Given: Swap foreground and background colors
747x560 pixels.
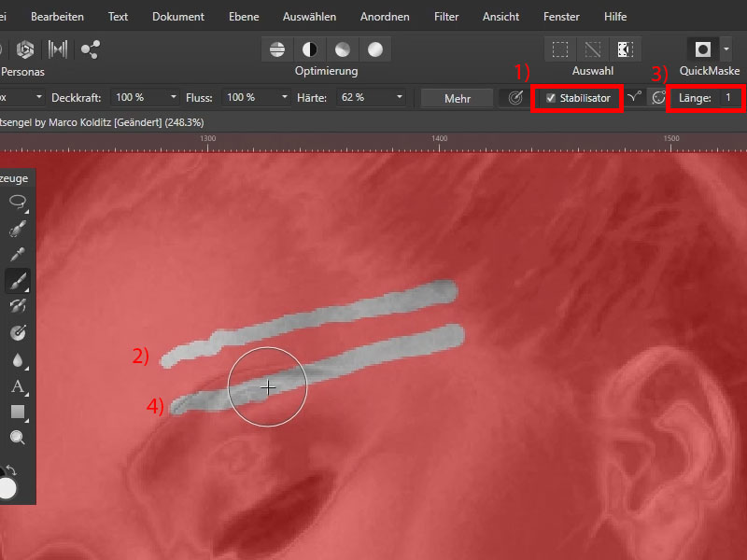Looking at the screenshot, I should click(11, 471).
